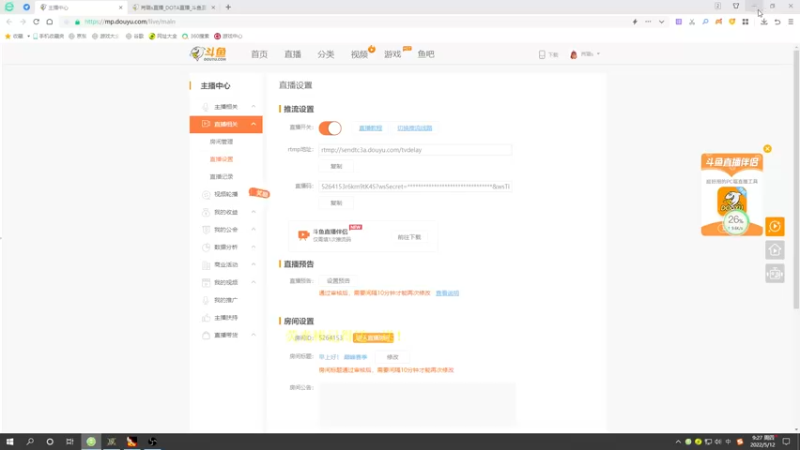Close the floating live companion ad

point(767,149)
